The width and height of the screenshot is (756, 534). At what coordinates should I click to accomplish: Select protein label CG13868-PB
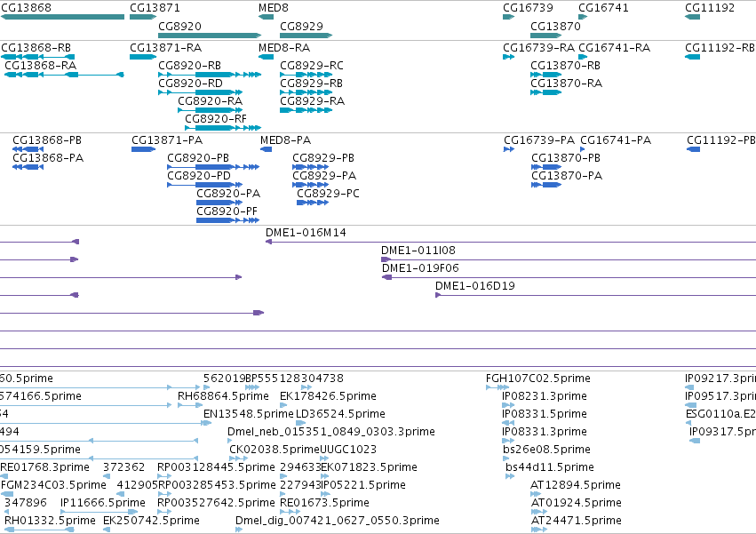[x=47, y=140]
